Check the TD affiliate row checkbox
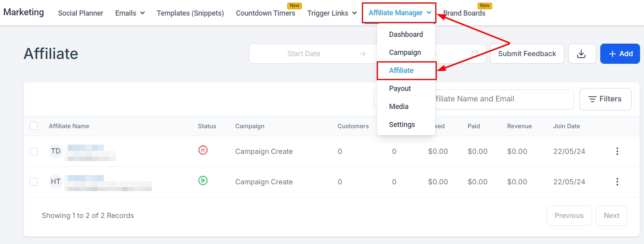The image size is (644, 244). pos(34,151)
